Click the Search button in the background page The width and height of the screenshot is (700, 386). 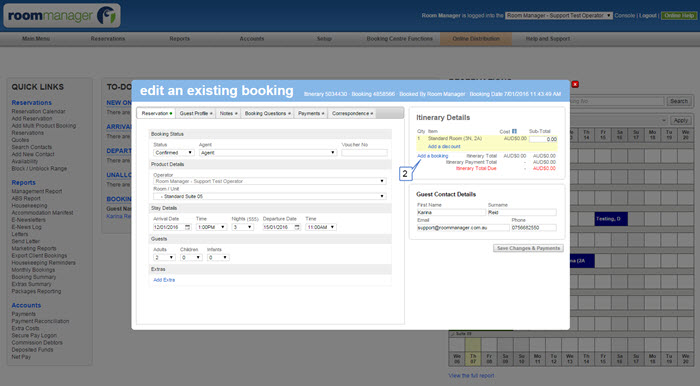(679, 101)
